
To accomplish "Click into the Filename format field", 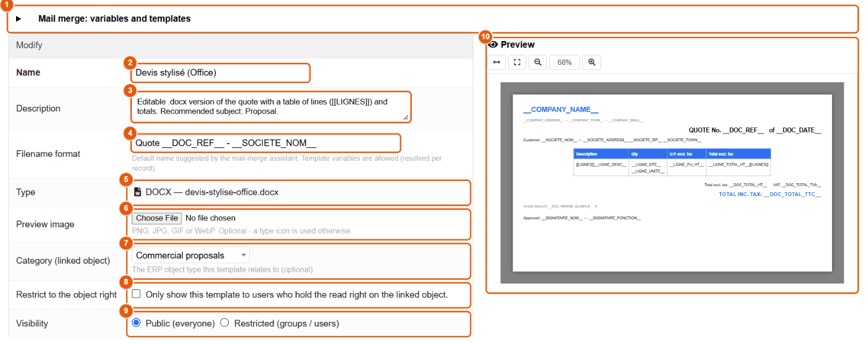I will tap(265, 143).
